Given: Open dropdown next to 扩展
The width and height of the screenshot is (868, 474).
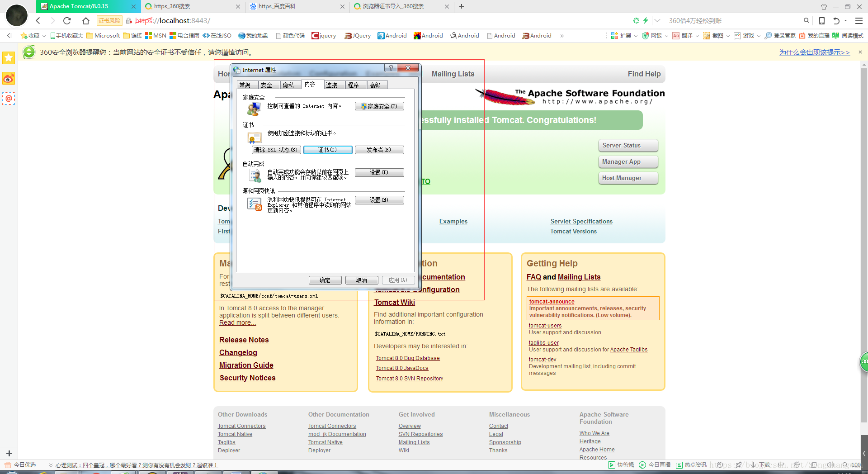Looking at the screenshot, I should (x=636, y=36).
